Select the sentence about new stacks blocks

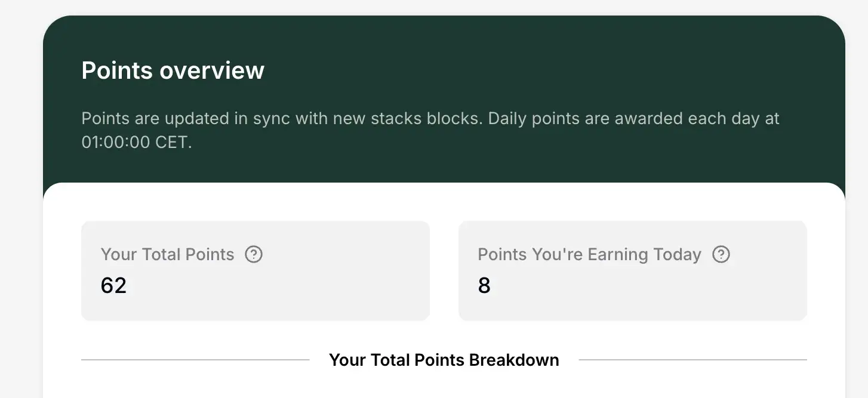[281, 118]
